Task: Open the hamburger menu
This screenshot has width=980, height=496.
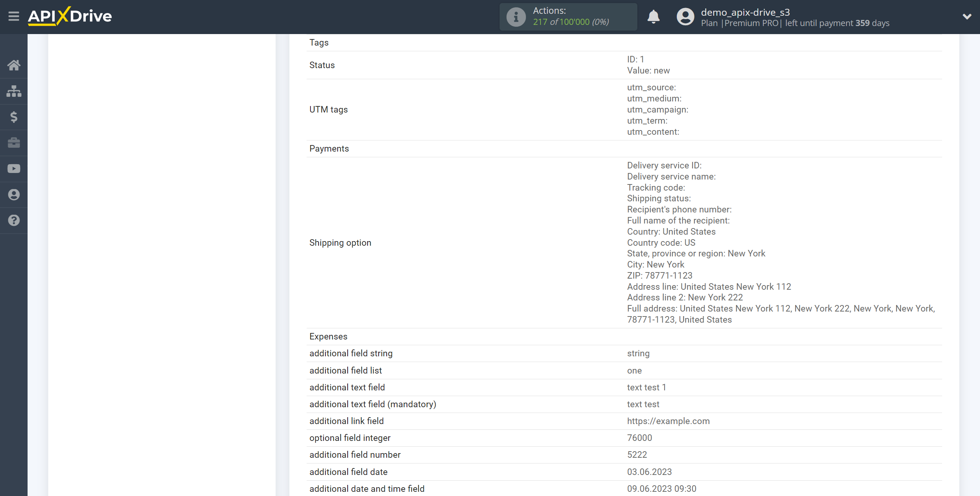Action: pyautogui.click(x=14, y=16)
